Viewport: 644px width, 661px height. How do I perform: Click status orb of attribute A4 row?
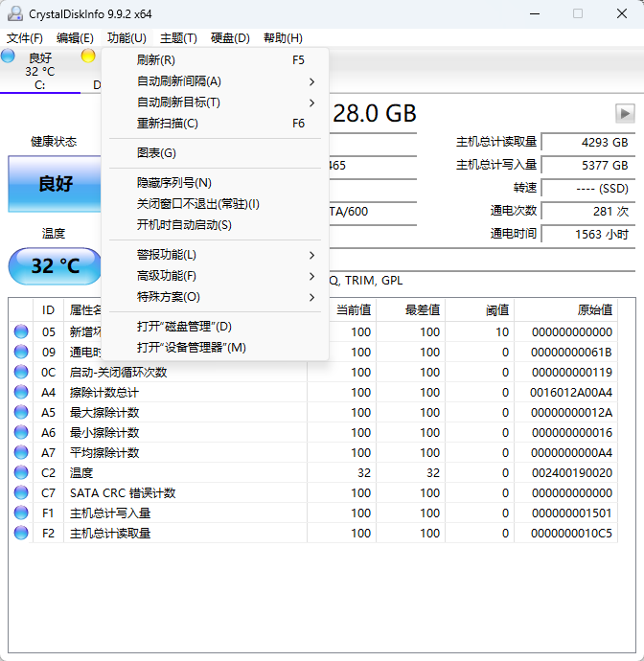click(x=21, y=392)
